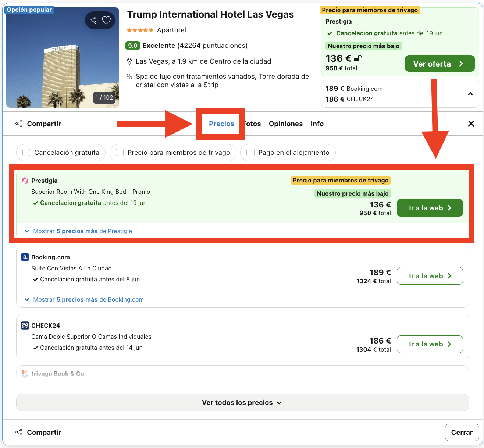Collapse the alternate prices panel chevron
Viewport: 484px width, 448px height.
(470, 94)
